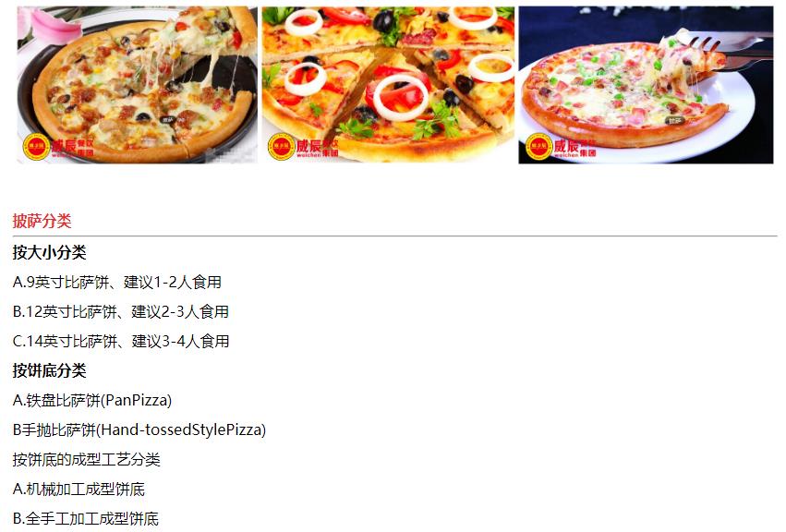
Task: Open the third pizza photo on white plate
Action: [647, 85]
